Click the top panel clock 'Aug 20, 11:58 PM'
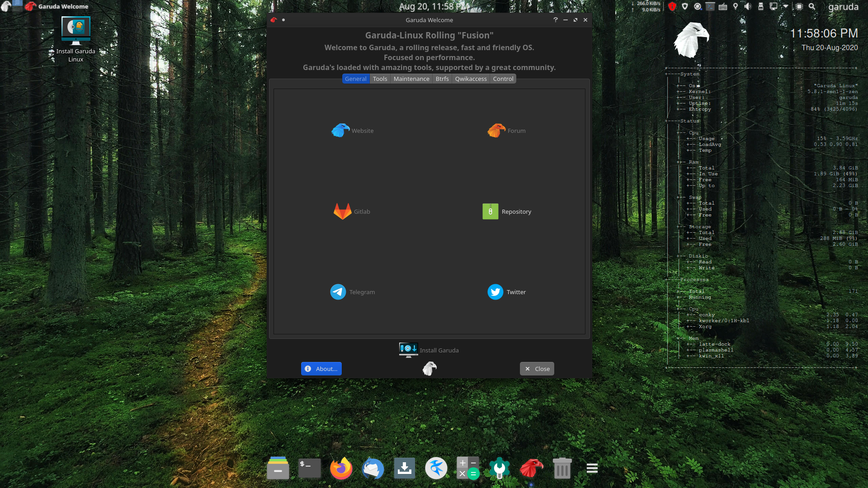 point(434,6)
